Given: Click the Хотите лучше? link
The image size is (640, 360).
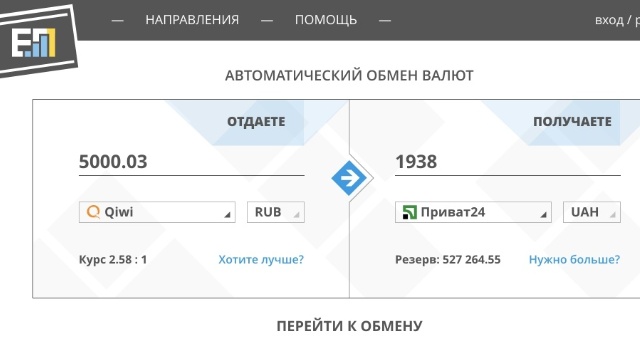Looking at the screenshot, I should [261, 260].
